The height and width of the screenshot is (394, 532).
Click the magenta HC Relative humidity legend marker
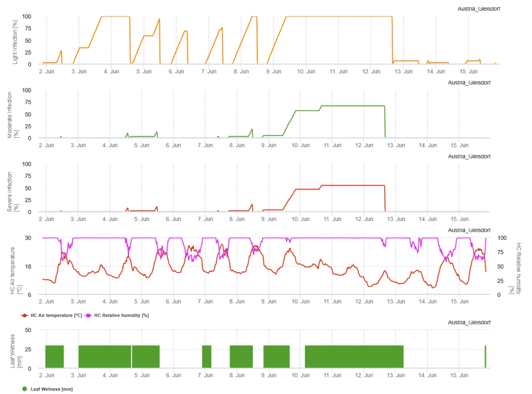[88, 316]
